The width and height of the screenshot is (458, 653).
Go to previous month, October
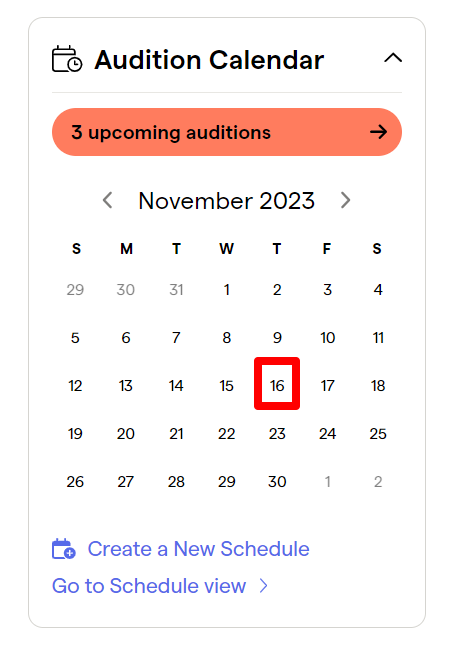coord(107,200)
